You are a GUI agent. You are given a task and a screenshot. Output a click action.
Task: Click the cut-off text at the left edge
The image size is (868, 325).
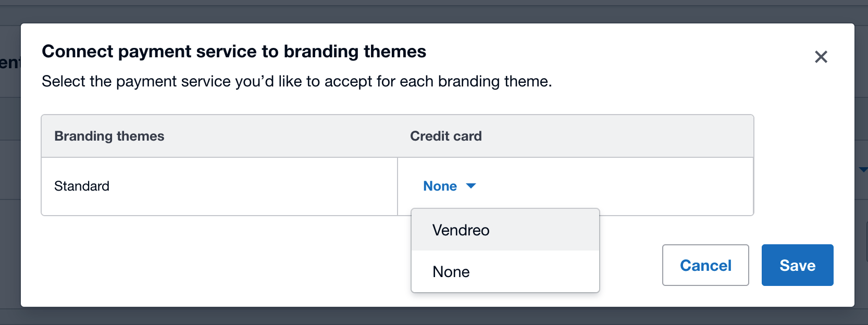(x=9, y=63)
